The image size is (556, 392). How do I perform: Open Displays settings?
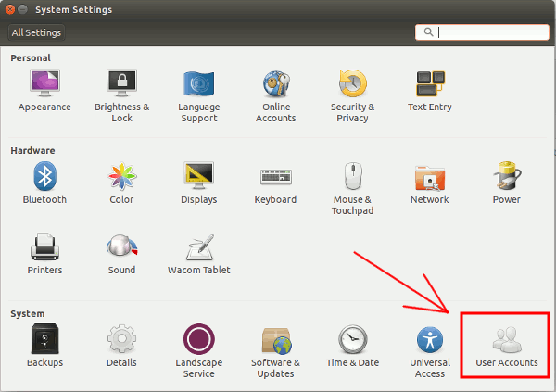[x=199, y=183]
